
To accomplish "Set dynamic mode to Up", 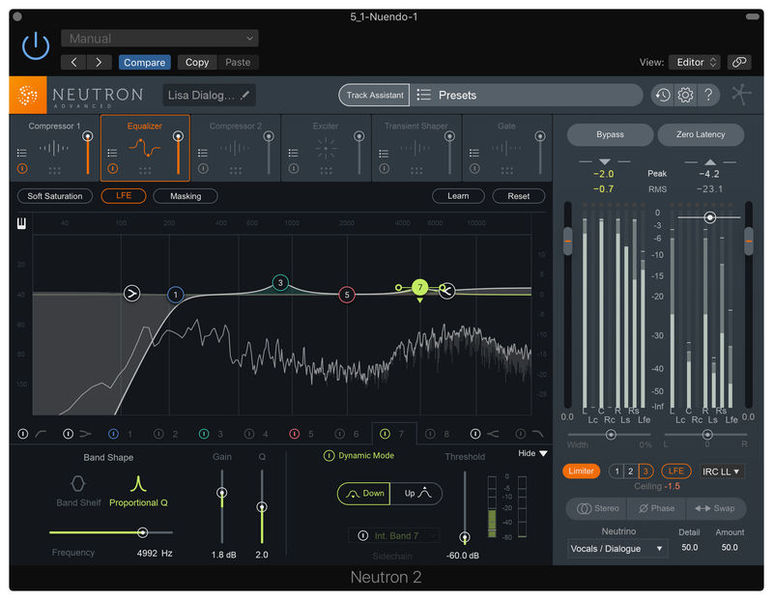I will [x=417, y=493].
